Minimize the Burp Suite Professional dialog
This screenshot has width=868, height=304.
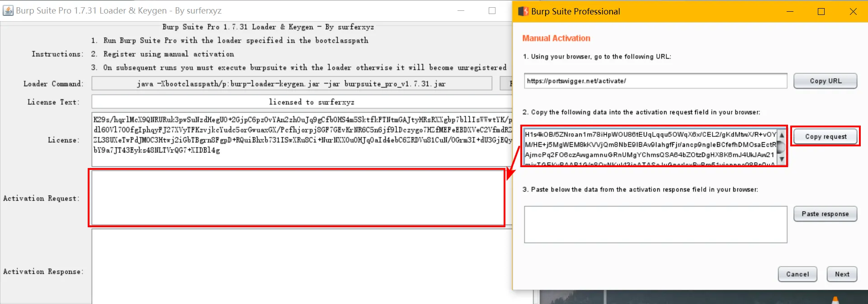click(x=790, y=11)
